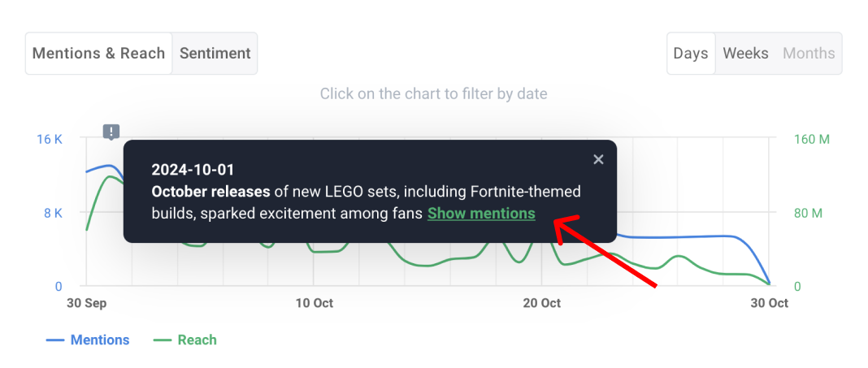This screenshot has height=368, width=868.
Task: Open the Show mentions link
Action: pyautogui.click(x=481, y=214)
